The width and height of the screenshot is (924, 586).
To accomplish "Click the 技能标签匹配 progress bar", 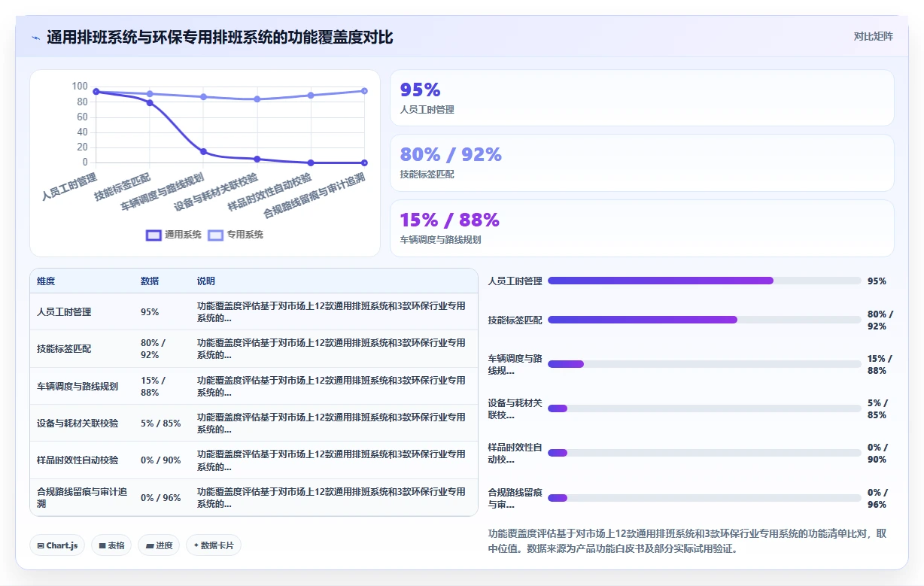I will pyautogui.click(x=704, y=320).
